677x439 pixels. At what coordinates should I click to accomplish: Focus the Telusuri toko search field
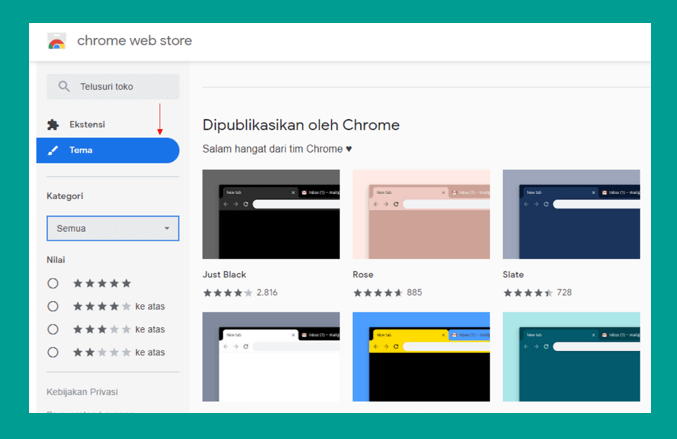tap(113, 86)
